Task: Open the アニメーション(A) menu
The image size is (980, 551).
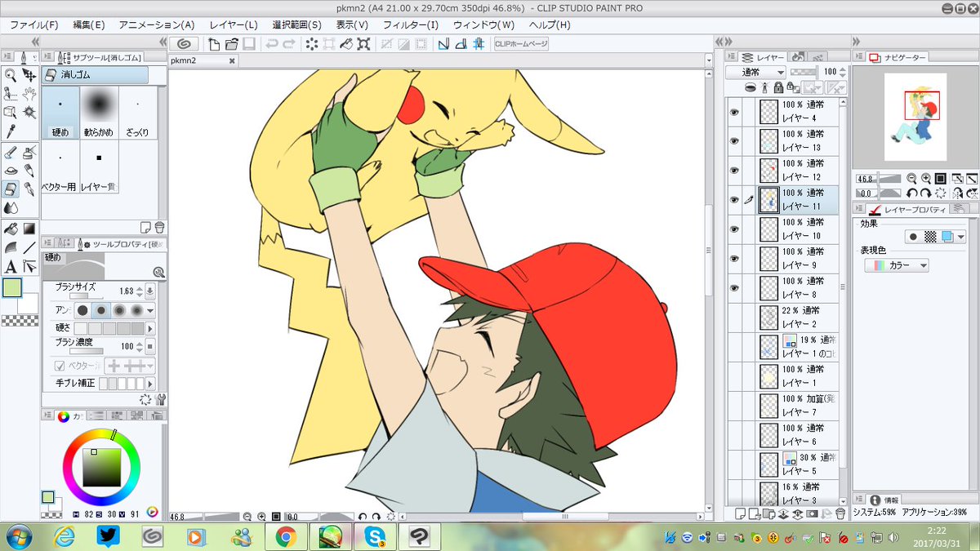Action: click(157, 24)
